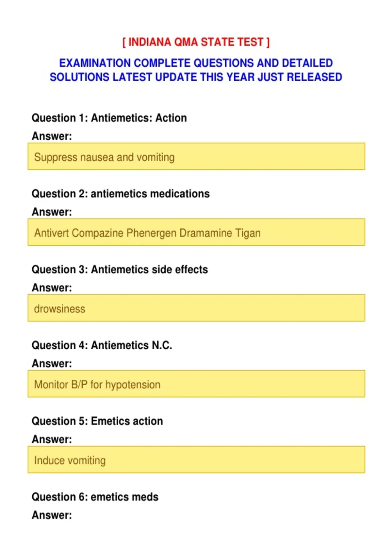Click the blue examination subtitle heading
This screenshot has width=392, height=556.
click(x=196, y=70)
